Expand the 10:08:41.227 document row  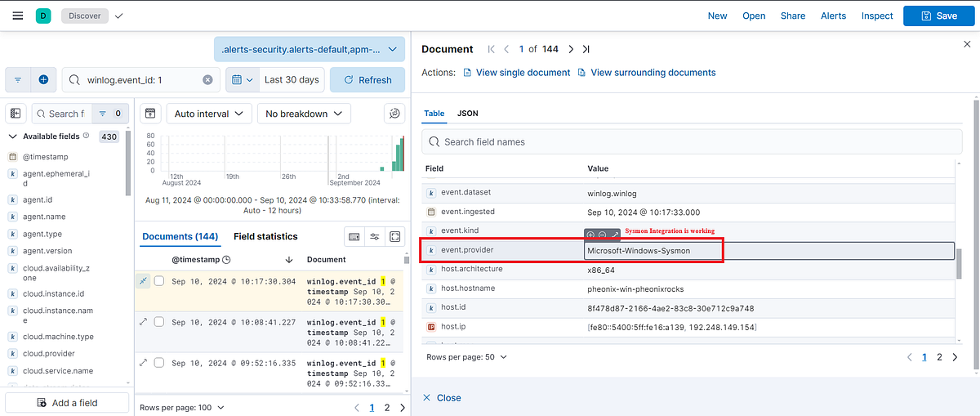144,322
